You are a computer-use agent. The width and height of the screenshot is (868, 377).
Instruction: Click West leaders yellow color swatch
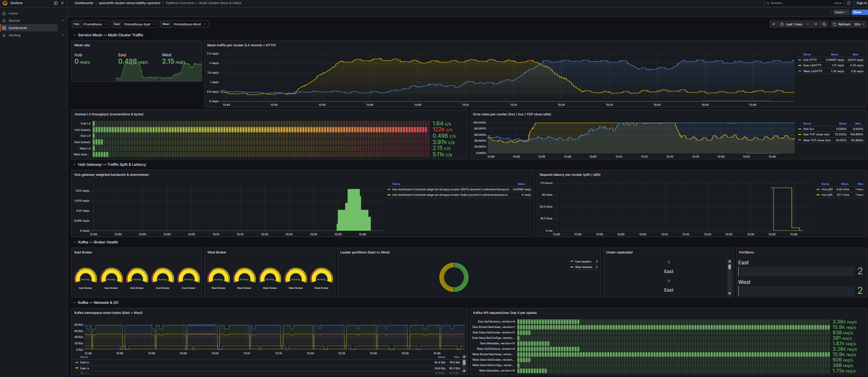click(x=572, y=267)
